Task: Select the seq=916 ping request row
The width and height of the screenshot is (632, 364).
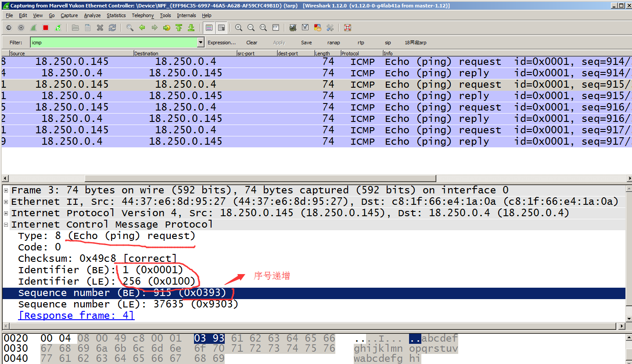Action: coord(316,107)
